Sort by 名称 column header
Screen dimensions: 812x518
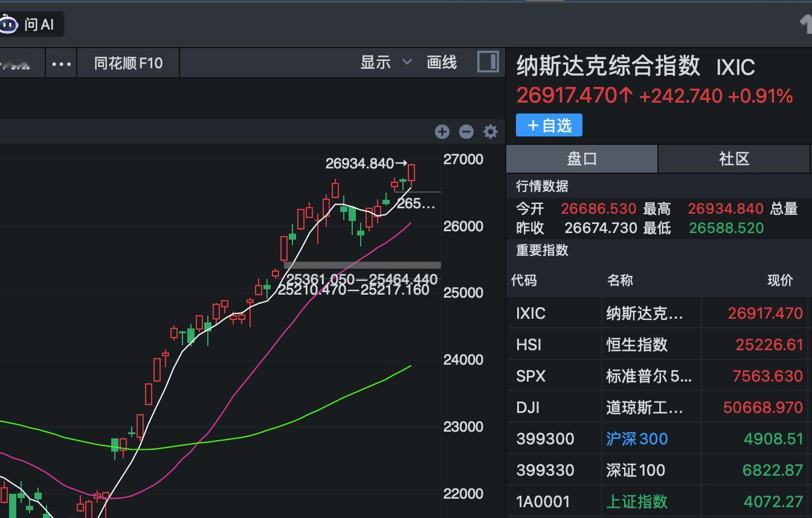click(620, 280)
